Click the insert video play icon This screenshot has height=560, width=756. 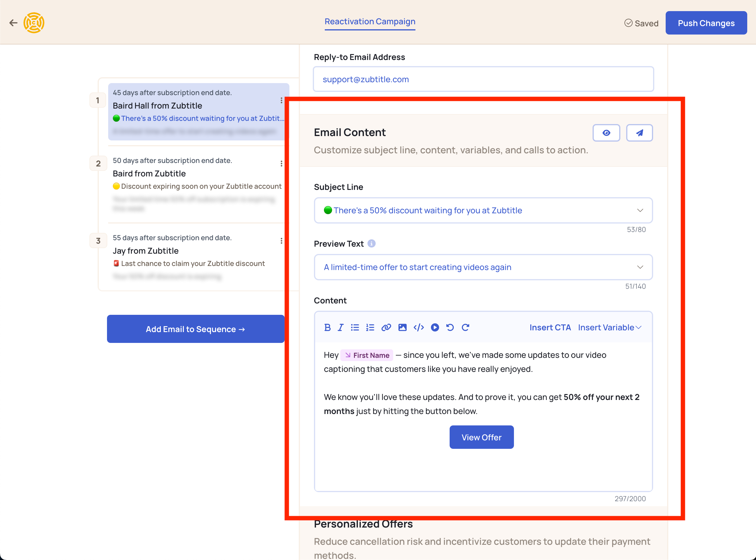435,327
